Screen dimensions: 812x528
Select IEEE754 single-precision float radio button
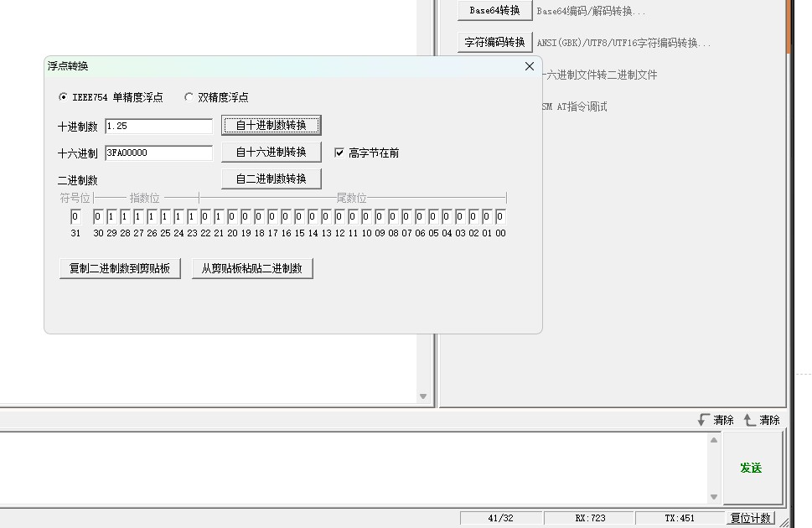[111, 97]
